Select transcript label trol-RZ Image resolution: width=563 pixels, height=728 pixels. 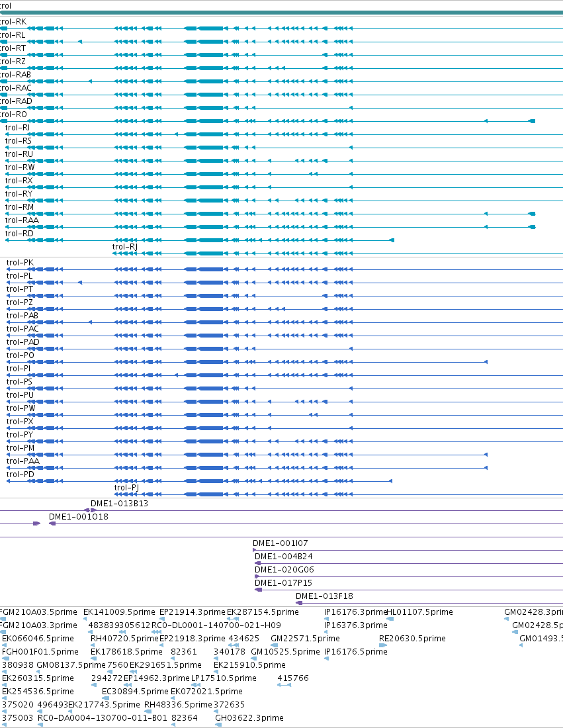(x=13, y=62)
